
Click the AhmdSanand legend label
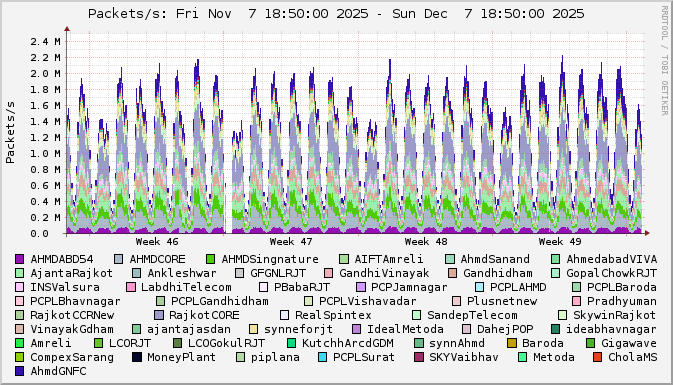[x=495, y=259]
